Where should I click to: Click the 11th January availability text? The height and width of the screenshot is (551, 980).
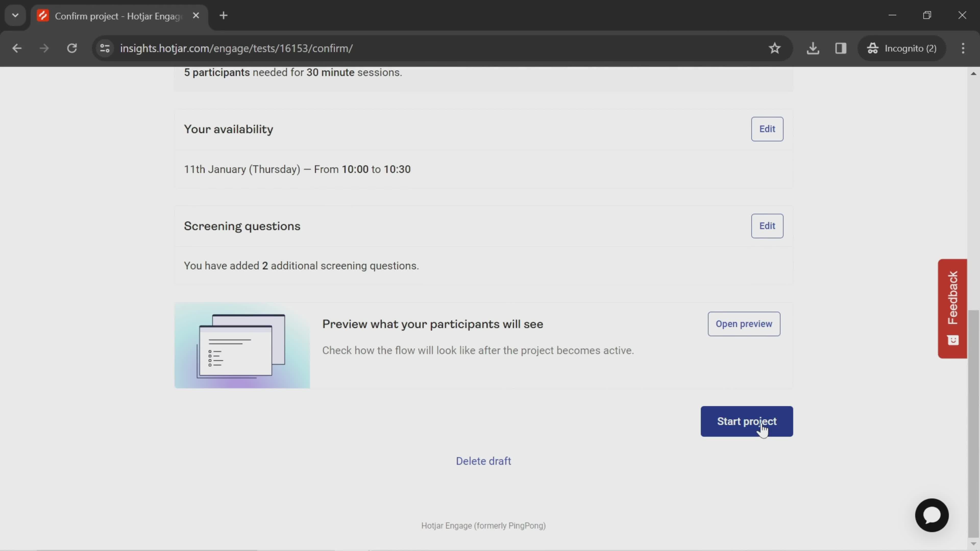[297, 169]
